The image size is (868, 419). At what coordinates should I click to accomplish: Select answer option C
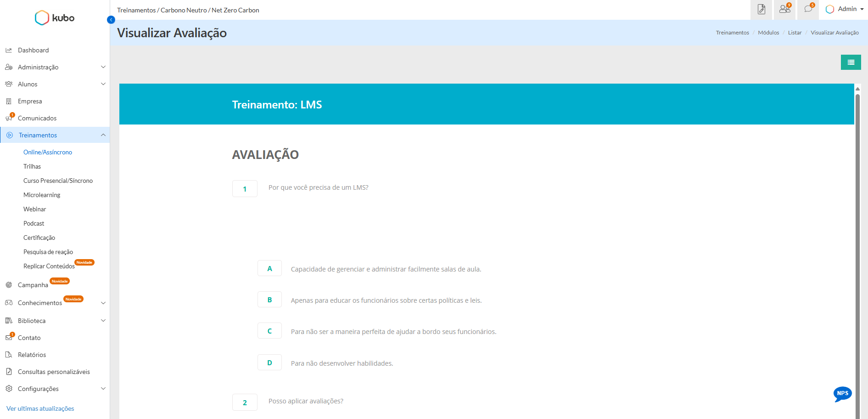269,331
